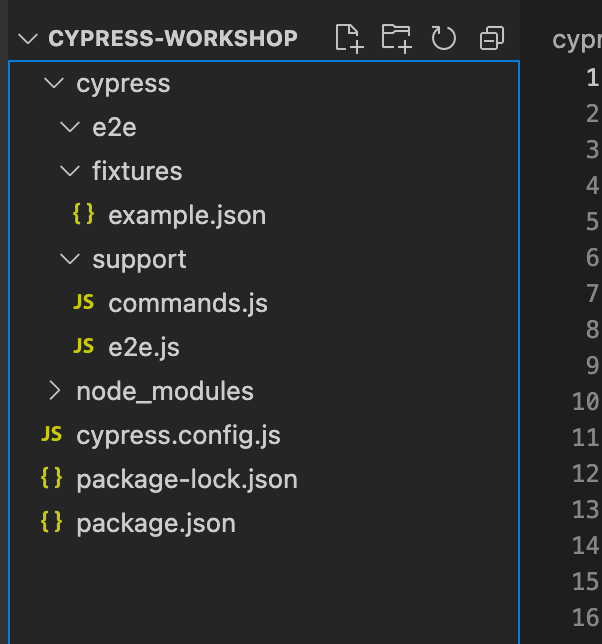Click the JS icon beside cypress.config.js
This screenshot has height=644, width=602.
coord(52,434)
